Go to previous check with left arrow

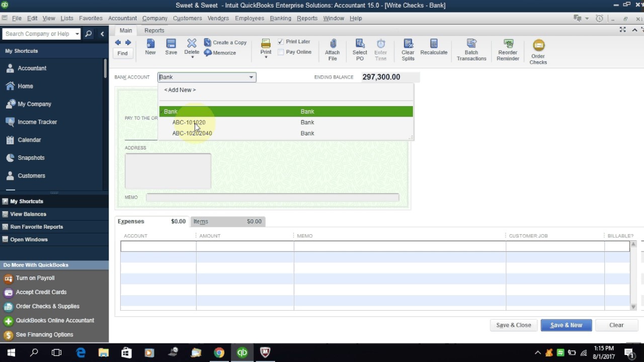(118, 43)
